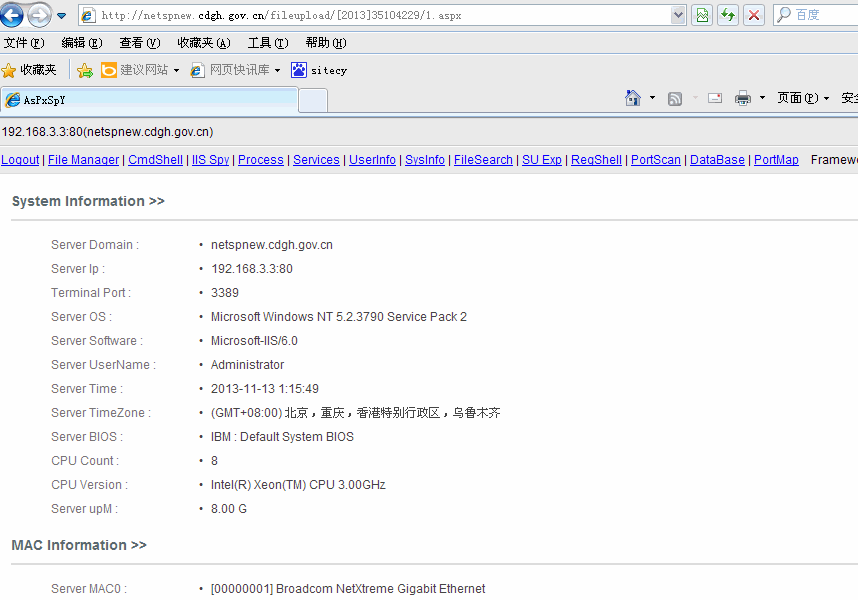The width and height of the screenshot is (858, 600).
Task: Expand the 网页快讯库 dropdown arrow
Action: [x=277, y=70]
